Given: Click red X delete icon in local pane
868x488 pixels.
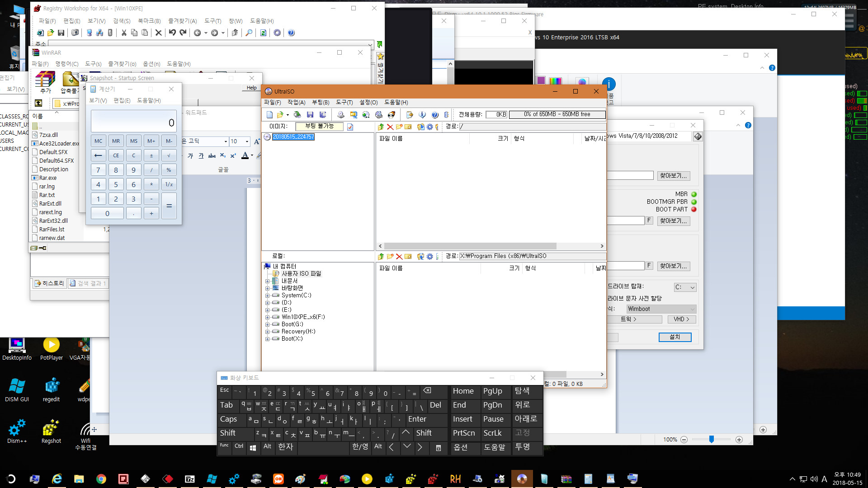Looking at the screenshot, I should pos(399,257).
